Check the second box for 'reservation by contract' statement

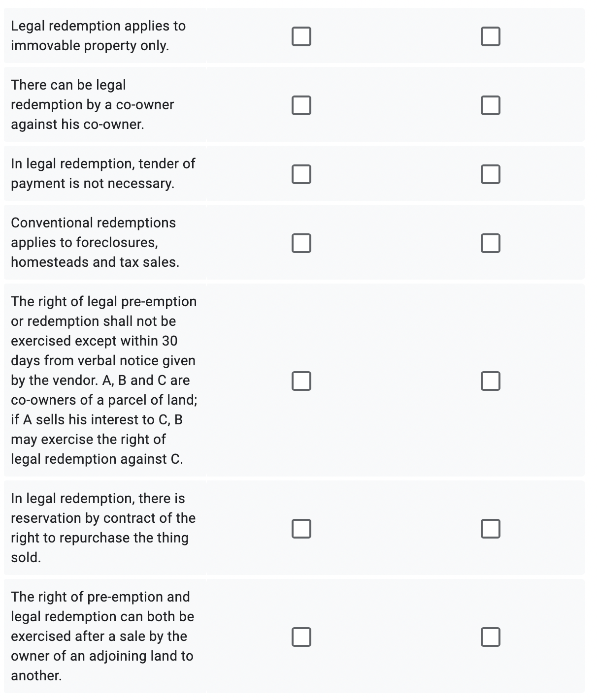coord(491,528)
